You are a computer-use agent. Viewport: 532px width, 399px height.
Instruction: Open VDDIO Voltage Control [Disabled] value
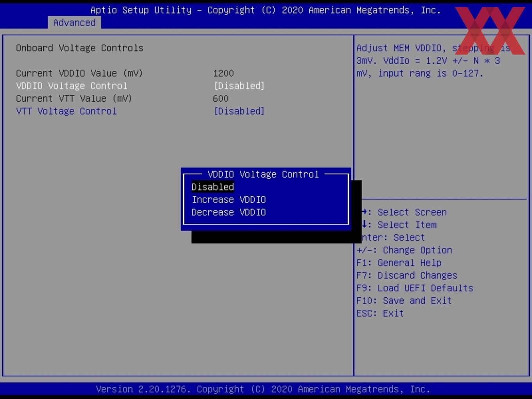tap(239, 86)
